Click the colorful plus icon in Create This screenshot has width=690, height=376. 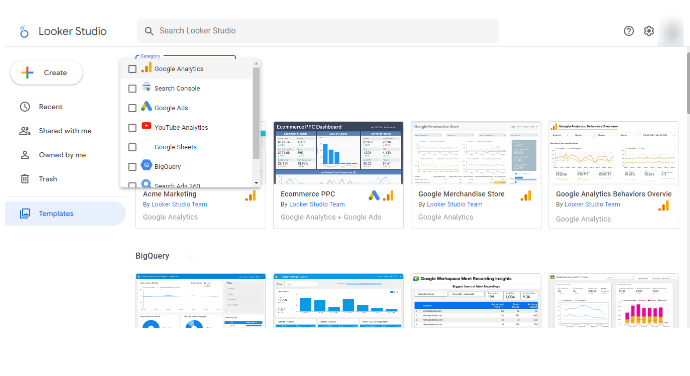click(27, 73)
